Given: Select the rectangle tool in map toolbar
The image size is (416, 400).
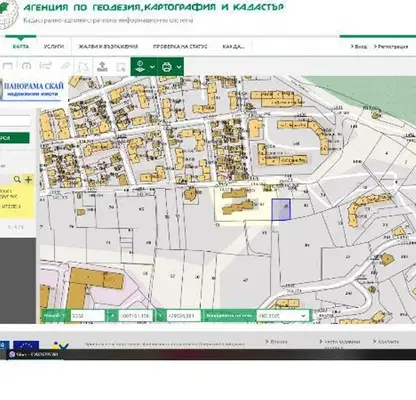Looking at the screenshot, I should tap(7, 66).
